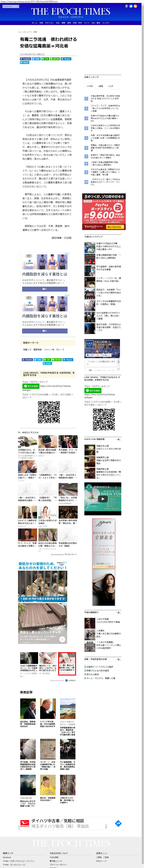144x868 pixels.
Task: Switch ranking to the 1週間 tab
Action: [100, 86]
